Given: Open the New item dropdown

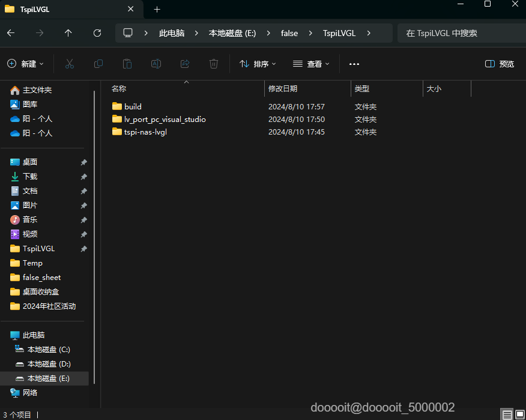Looking at the screenshot, I should pos(26,64).
